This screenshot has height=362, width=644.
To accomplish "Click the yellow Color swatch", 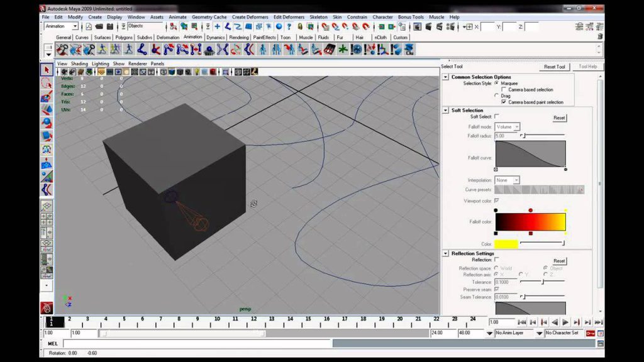I will click(506, 244).
